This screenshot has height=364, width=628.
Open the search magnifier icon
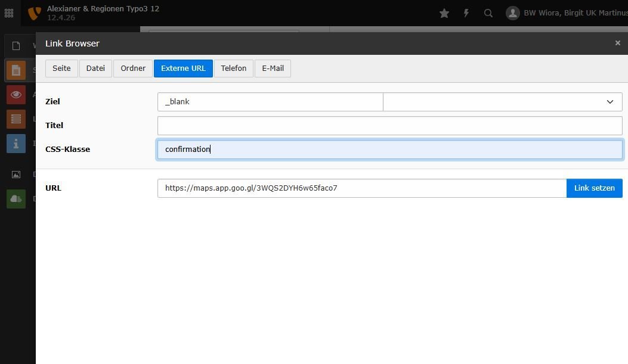pos(488,13)
